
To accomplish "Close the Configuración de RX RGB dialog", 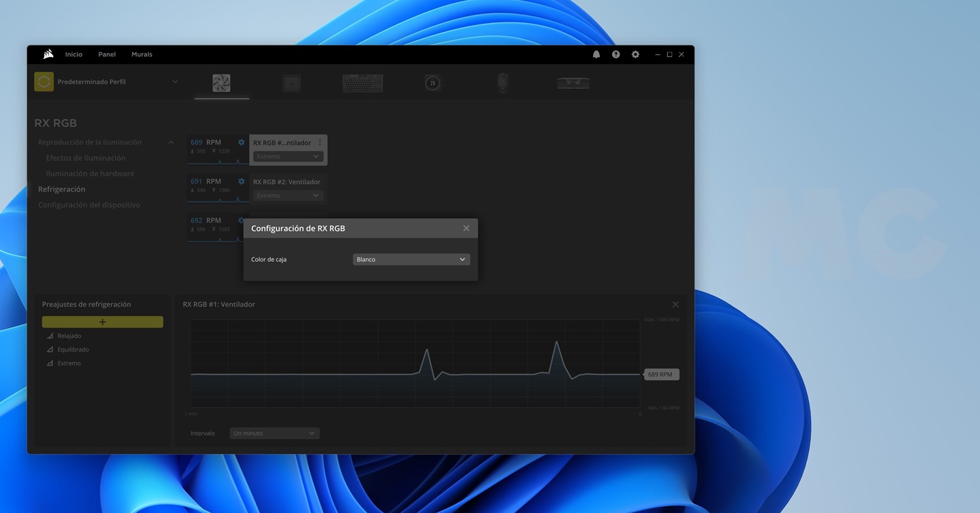I will (466, 228).
